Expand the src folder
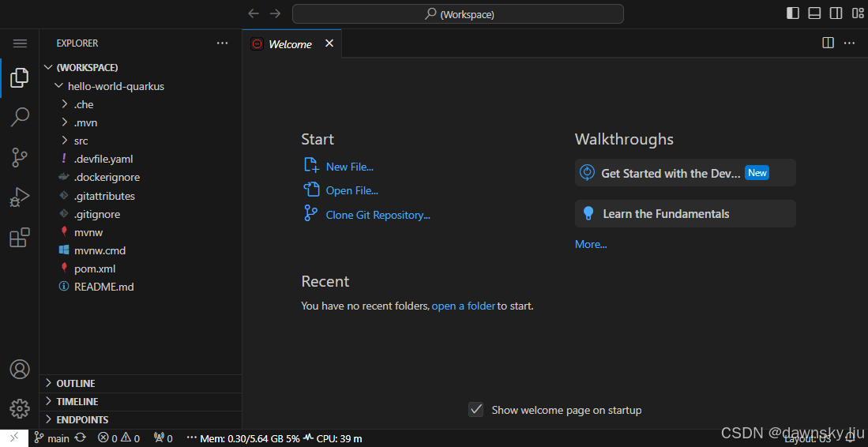Image resolution: width=868 pixels, height=447 pixels. click(x=141, y=141)
